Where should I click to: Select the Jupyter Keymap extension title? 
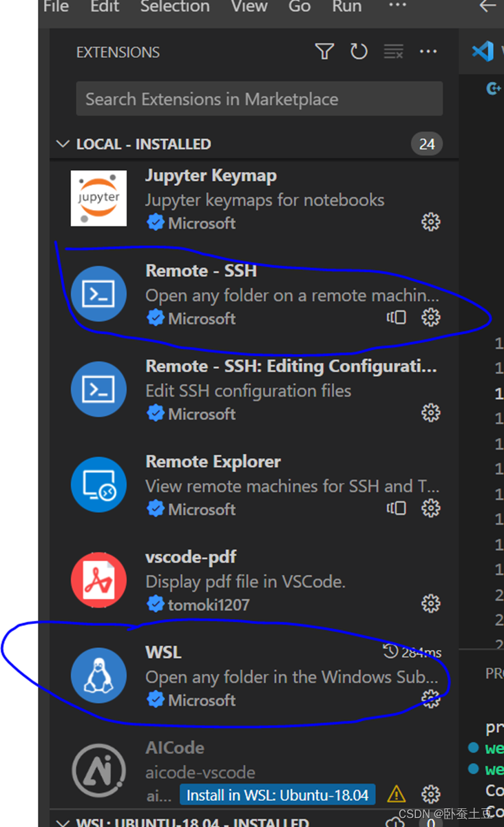pos(211,176)
